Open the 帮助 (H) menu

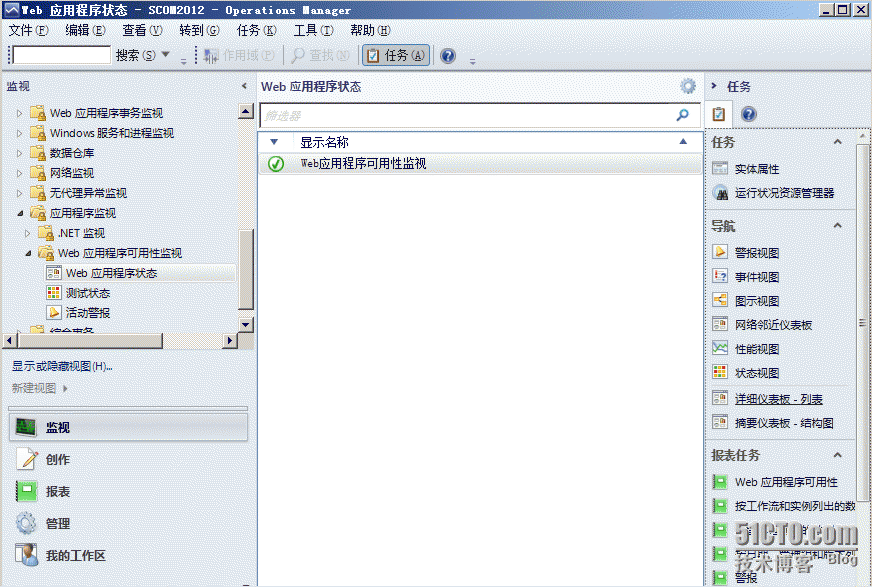tap(370, 30)
